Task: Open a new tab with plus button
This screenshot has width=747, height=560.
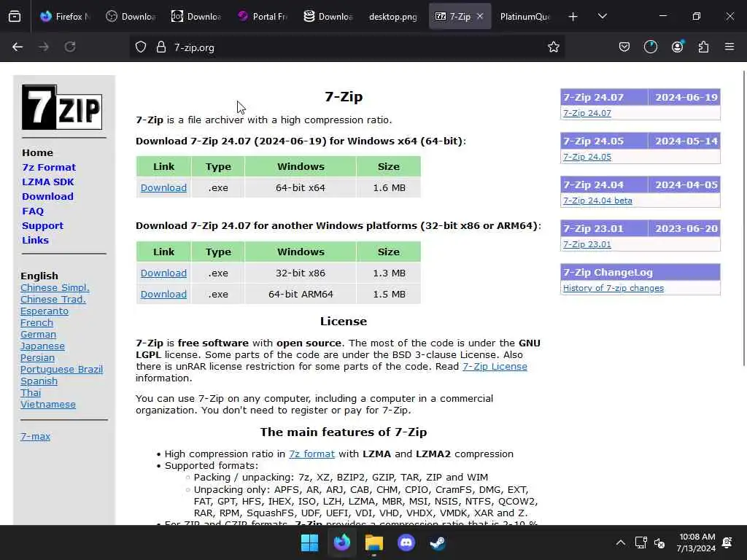Action: [573, 17]
